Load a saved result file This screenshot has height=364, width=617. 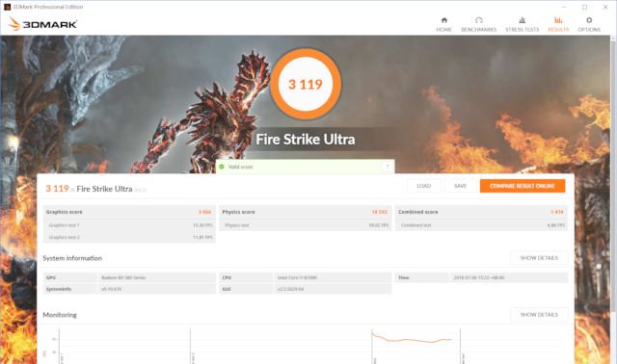424,186
